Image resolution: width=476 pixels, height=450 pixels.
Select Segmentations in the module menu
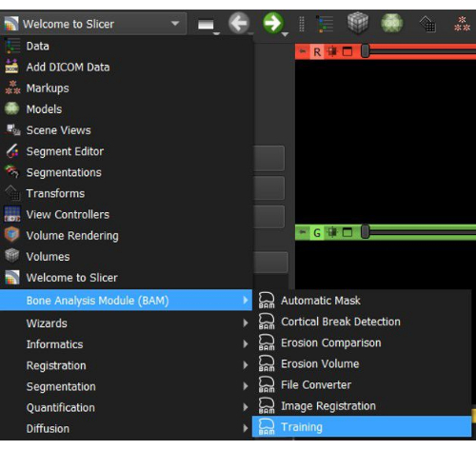(x=127, y=172)
